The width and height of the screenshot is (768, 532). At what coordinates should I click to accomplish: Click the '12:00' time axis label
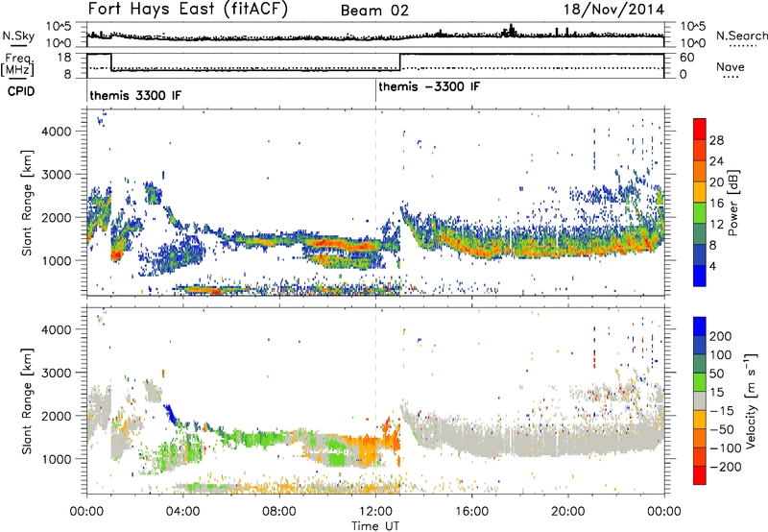pos(375,512)
